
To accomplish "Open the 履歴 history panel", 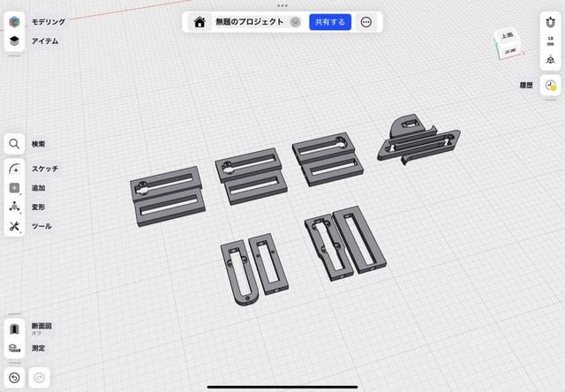I will (551, 86).
